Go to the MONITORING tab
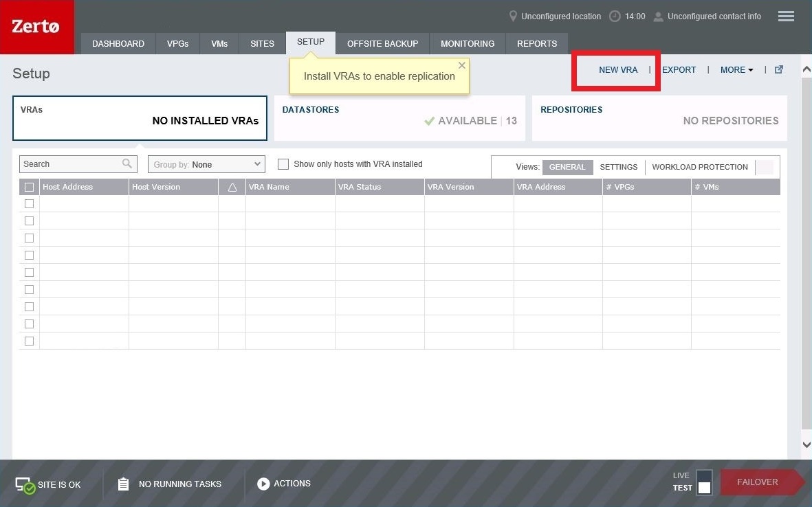This screenshot has height=507, width=812. (468, 43)
